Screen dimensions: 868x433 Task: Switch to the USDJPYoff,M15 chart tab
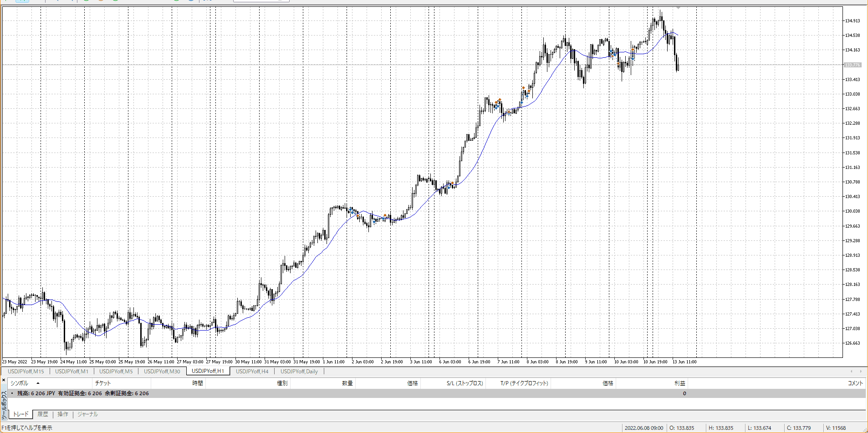point(26,372)
